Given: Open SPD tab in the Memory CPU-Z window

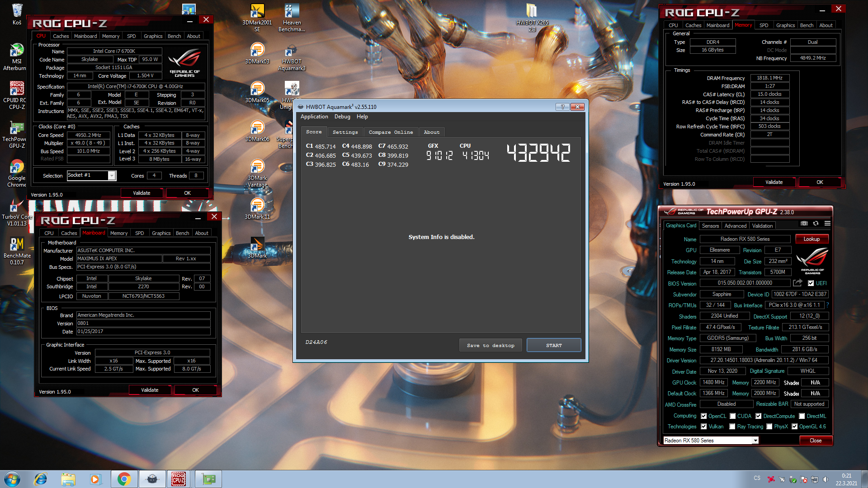Looking at the screenshot, I should [x=764, y=25].
